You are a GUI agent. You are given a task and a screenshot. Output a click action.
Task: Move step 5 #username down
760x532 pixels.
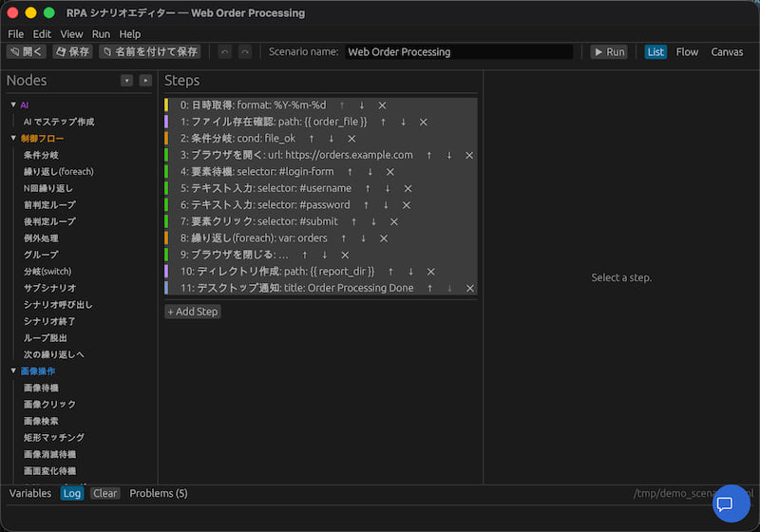tap(388, 188)
